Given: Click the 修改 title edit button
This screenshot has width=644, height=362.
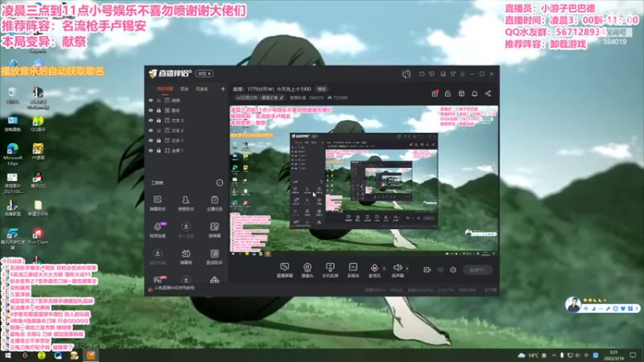Looking at the screenshot, I should (321, 89).
